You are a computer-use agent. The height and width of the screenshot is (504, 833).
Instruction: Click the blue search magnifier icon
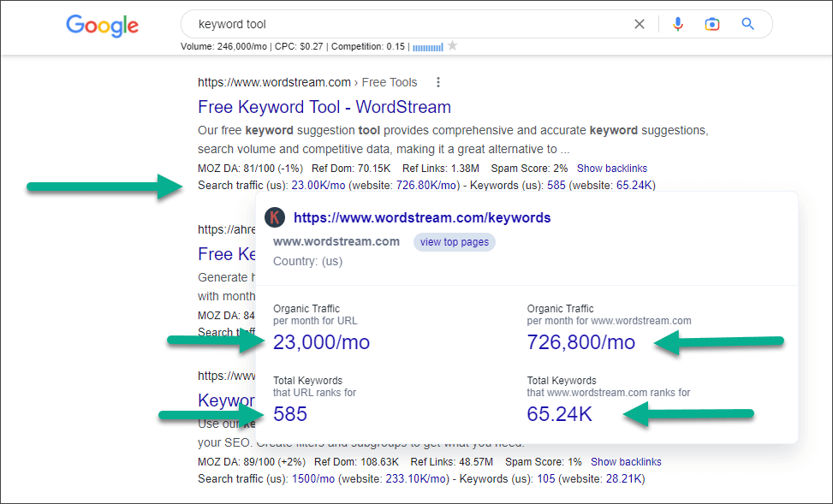coord(747,24)
